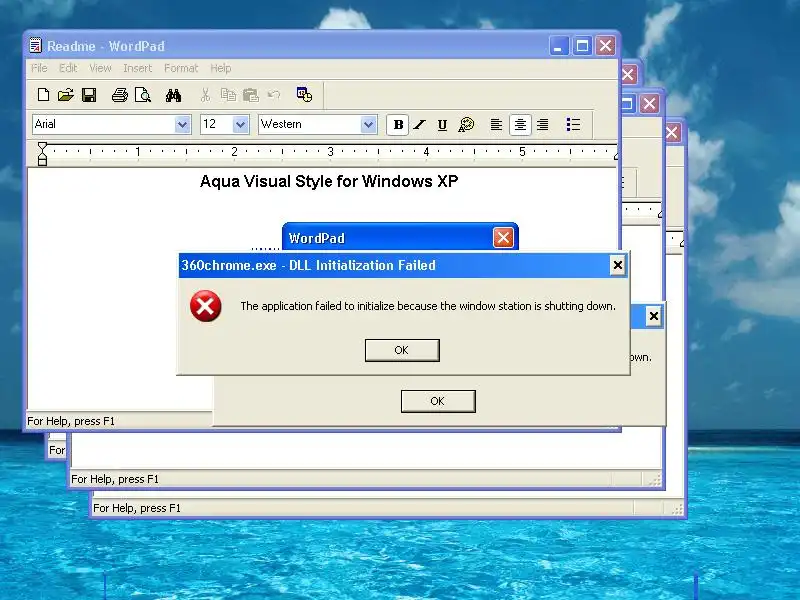Click OK in the 360chrome.exe error dialog
Viewport: 800px width, 600px height.
click(402, 351)
